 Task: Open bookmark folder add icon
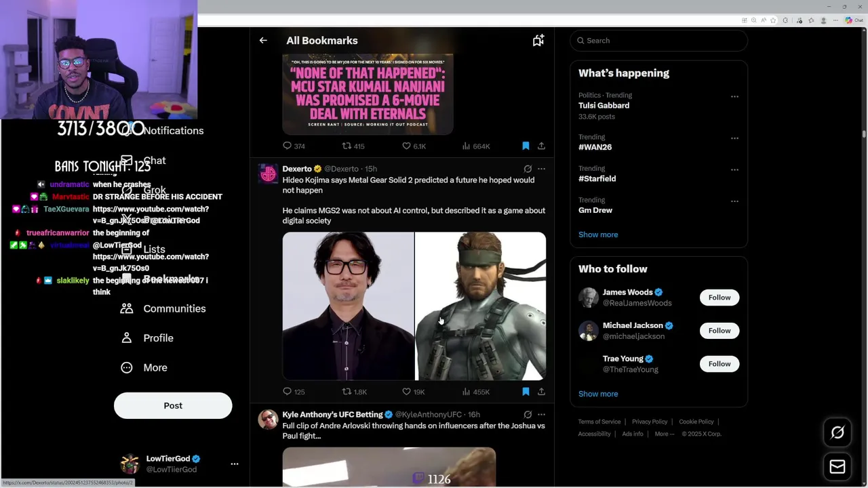(x=538, y=41)
